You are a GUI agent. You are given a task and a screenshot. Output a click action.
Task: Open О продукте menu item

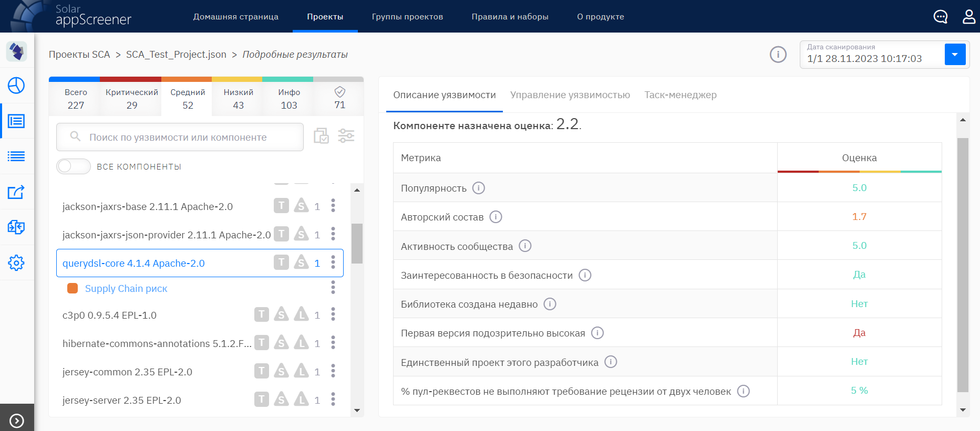click(x=601, y=17)
